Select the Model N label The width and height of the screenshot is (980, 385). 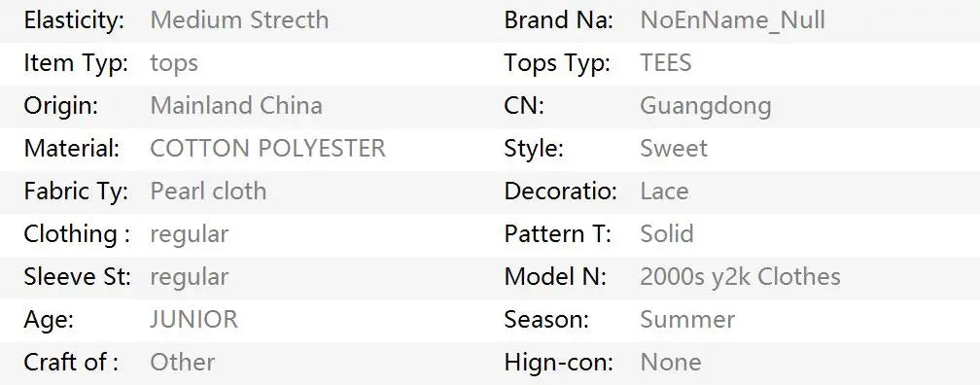coord(555,276)
